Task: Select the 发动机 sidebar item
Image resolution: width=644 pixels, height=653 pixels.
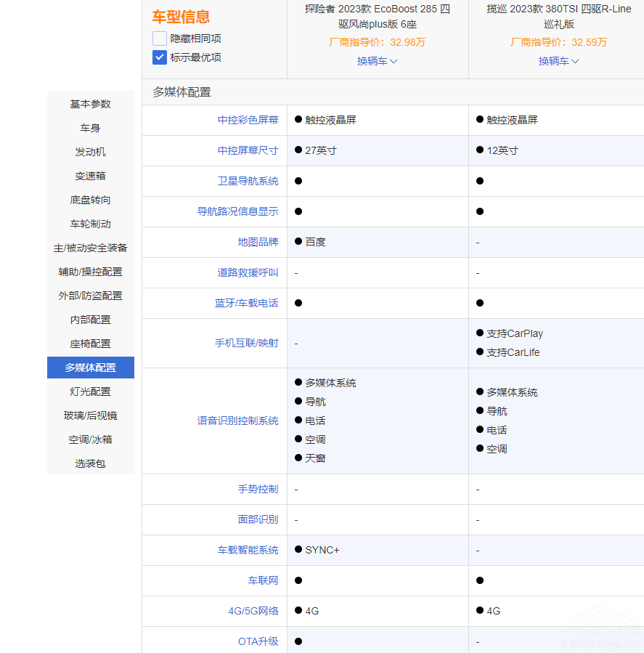Action: [90, 152]
